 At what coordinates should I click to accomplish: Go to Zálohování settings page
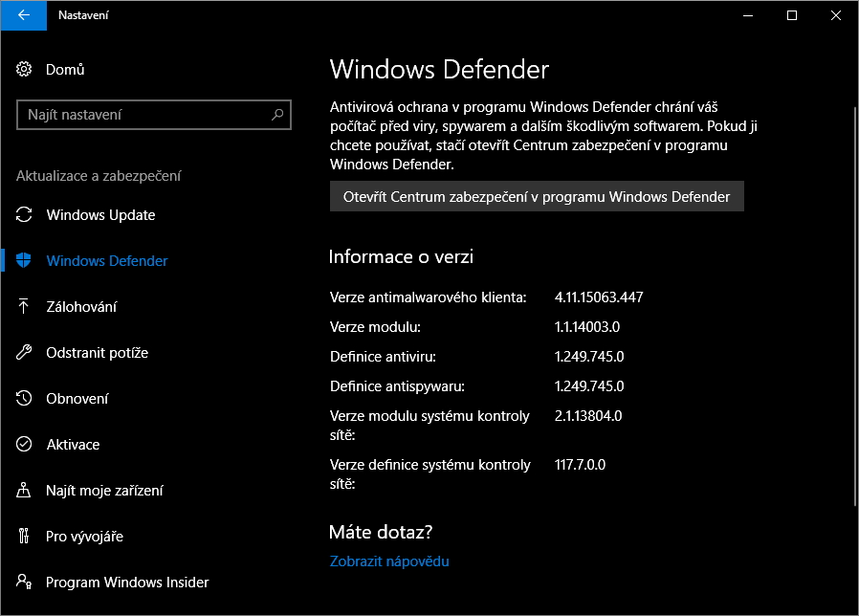[81, 307]
